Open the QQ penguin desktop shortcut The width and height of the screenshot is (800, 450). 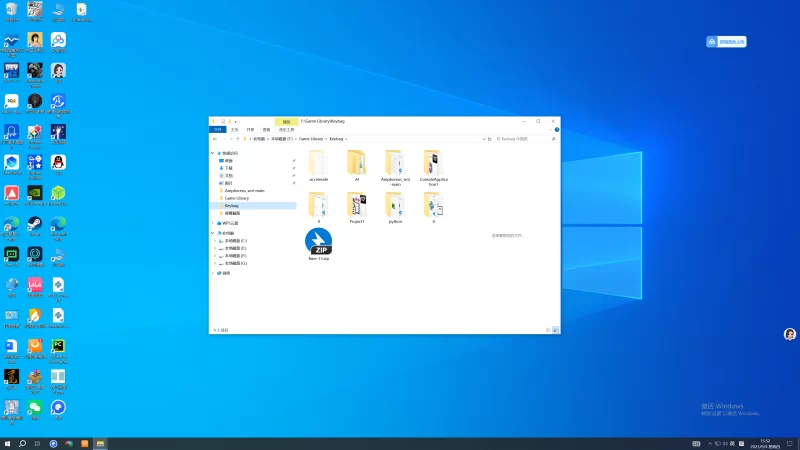tap(58, 163)
